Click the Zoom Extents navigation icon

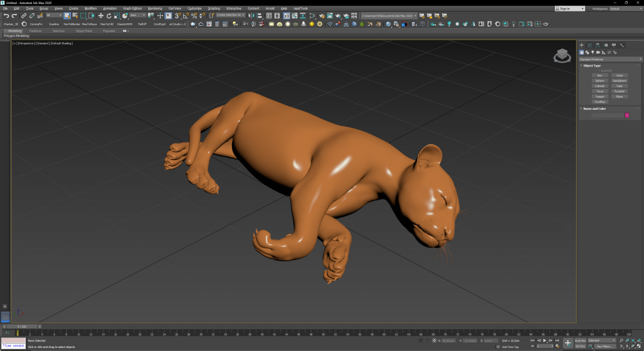[x=633, y=340]
